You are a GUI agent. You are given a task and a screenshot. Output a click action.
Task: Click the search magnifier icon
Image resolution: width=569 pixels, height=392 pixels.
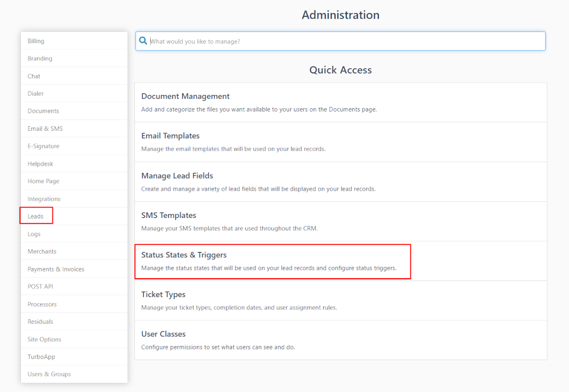click(x=143, y=40)
